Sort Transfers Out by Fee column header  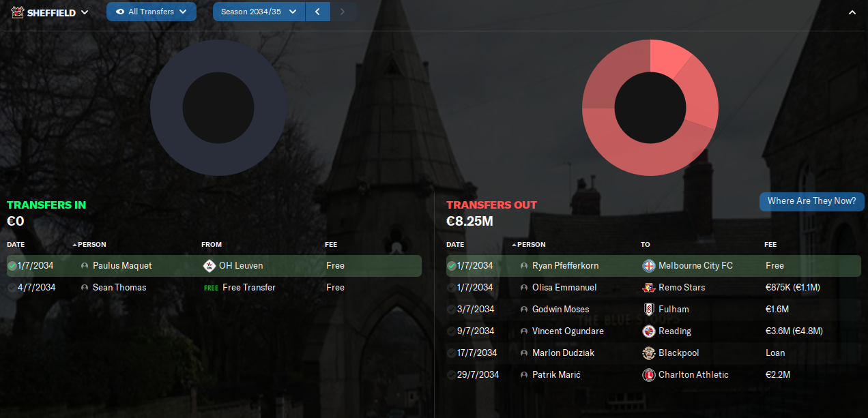[x=770, y=245]
